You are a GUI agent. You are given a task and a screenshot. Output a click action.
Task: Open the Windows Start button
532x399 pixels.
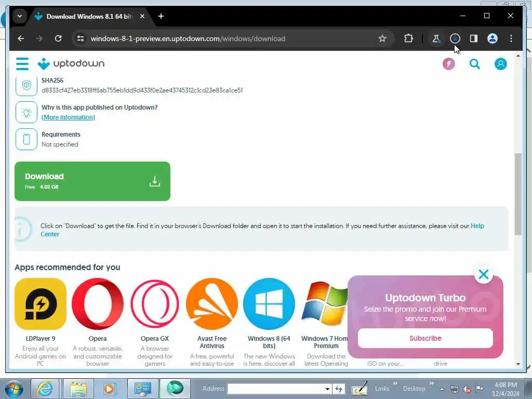[x=14, y=389]
